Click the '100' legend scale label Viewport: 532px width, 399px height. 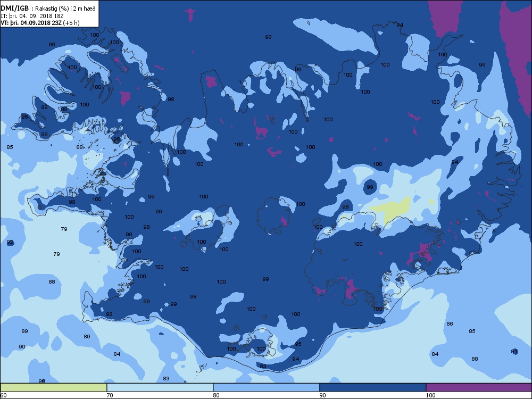(430, 395)
